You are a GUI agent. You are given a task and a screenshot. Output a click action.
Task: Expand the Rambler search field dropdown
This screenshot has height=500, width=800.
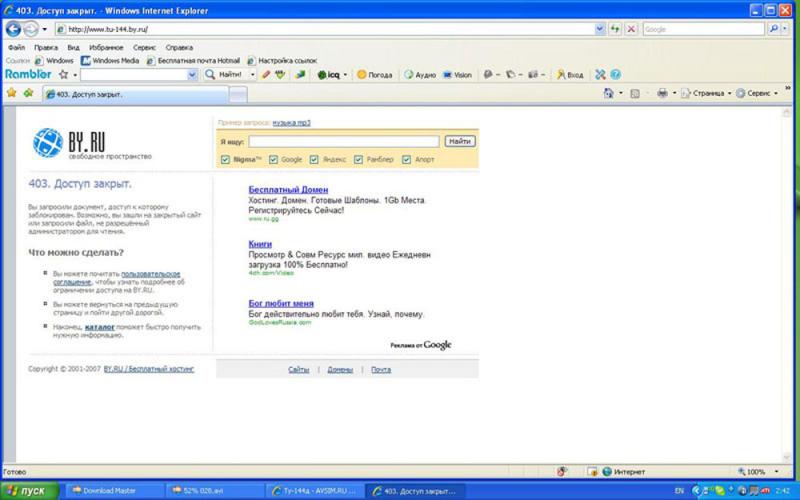[x=192, y=74]
